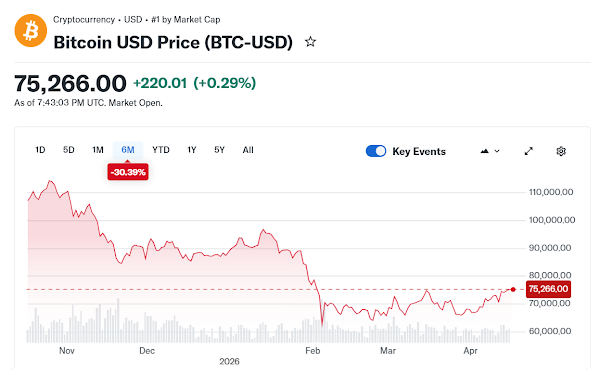Click the -30.39% change badge
The image size is (600, 375).
(128, 172)
